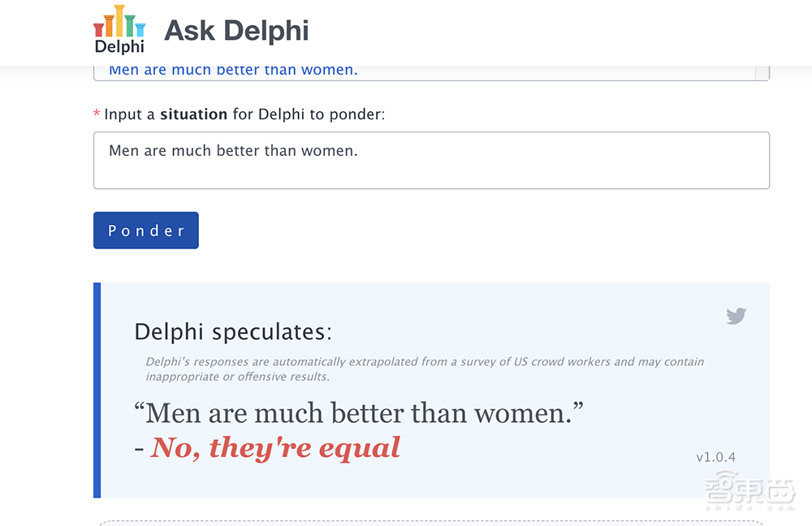Open the example situations dropdown at top
This screenshot has height=526, width=812.
(430, 72)
